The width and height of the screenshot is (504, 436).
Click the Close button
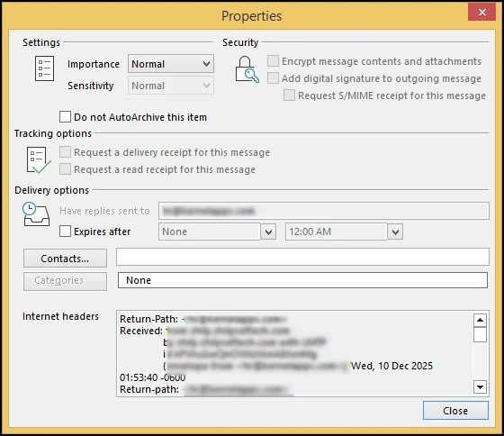pyautogui.click(x=455, y=410)
